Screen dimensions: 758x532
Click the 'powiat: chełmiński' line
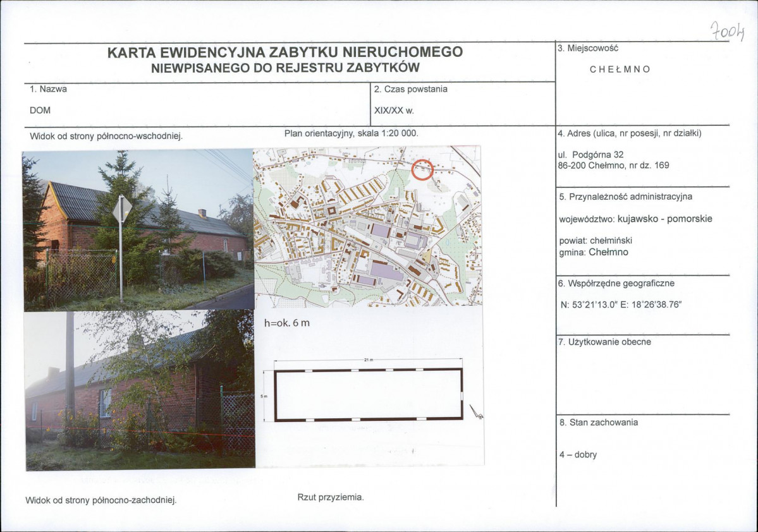click(596, 240)
